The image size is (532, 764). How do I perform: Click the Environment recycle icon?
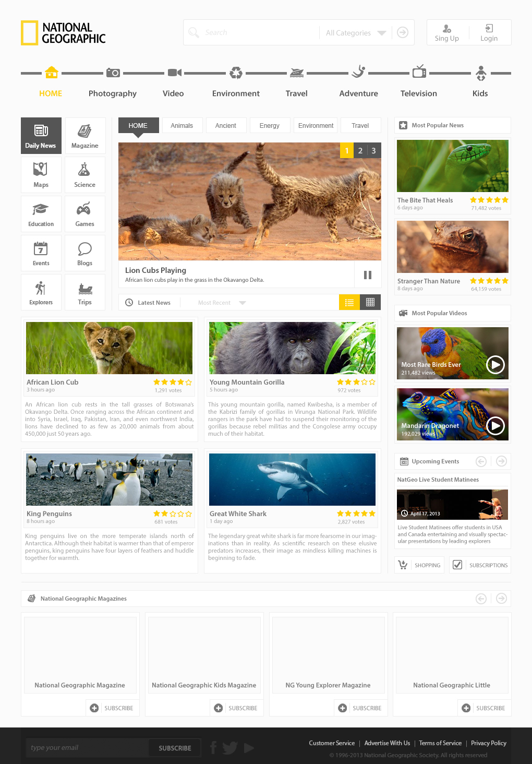click(x=236, y=73)
